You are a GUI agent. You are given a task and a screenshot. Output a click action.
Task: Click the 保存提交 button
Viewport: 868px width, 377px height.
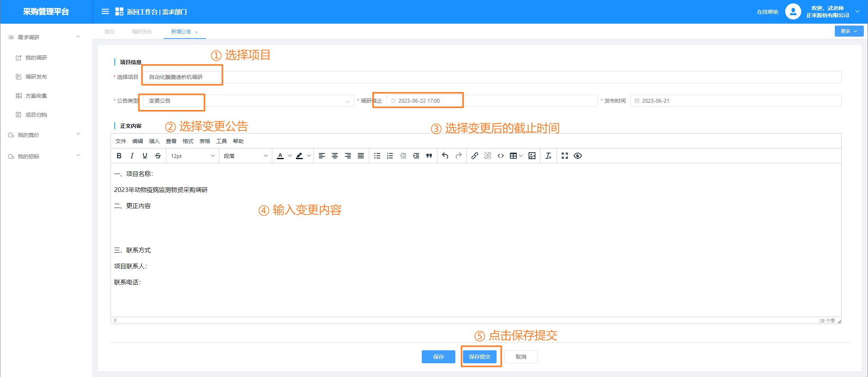480,357
